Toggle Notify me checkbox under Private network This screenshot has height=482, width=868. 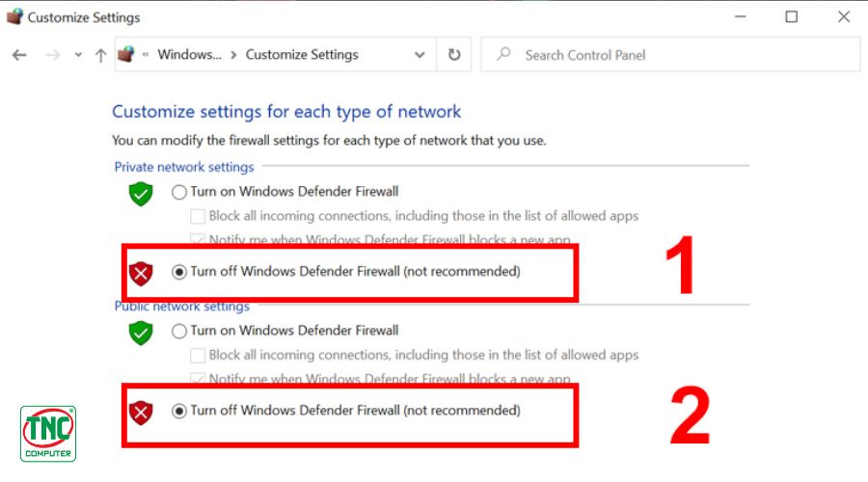tap(197, 239)
